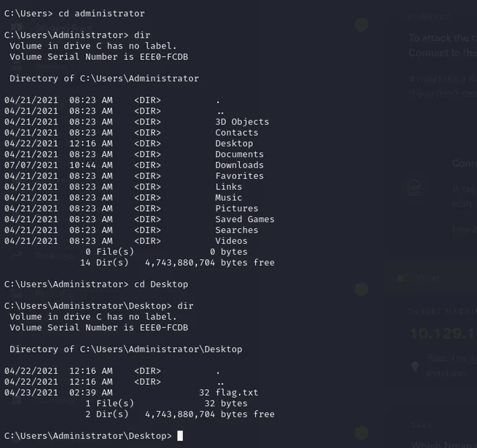477x448 pixels.
Task: Select the 'Searches' directory name
Action: coord(237,230)
